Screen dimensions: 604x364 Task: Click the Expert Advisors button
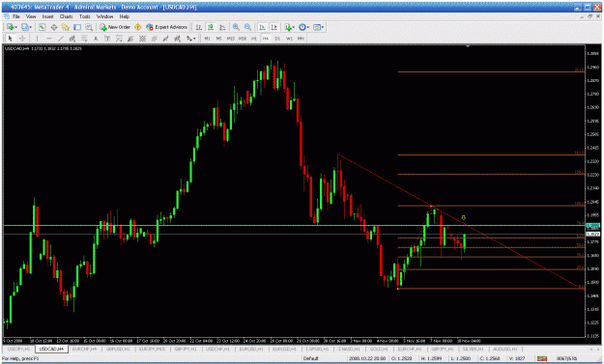pyautogui.click(x=166, y=27)
